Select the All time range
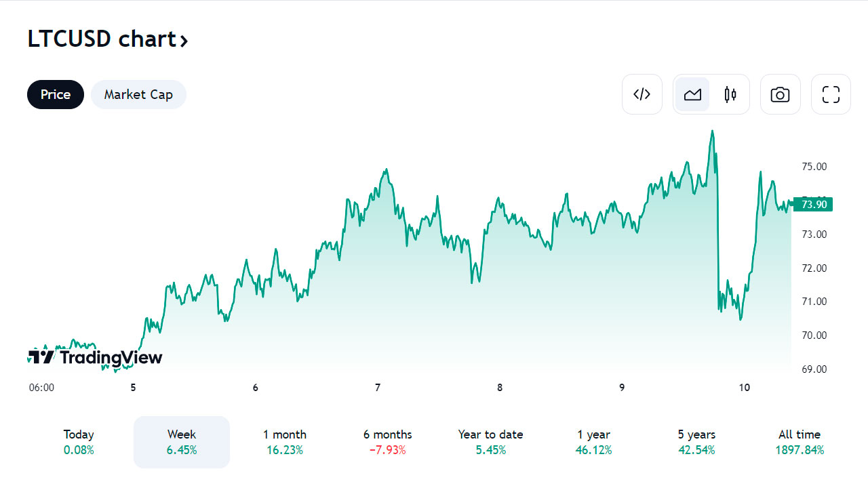Screen dimensions: 868x488 pos(800,442)
